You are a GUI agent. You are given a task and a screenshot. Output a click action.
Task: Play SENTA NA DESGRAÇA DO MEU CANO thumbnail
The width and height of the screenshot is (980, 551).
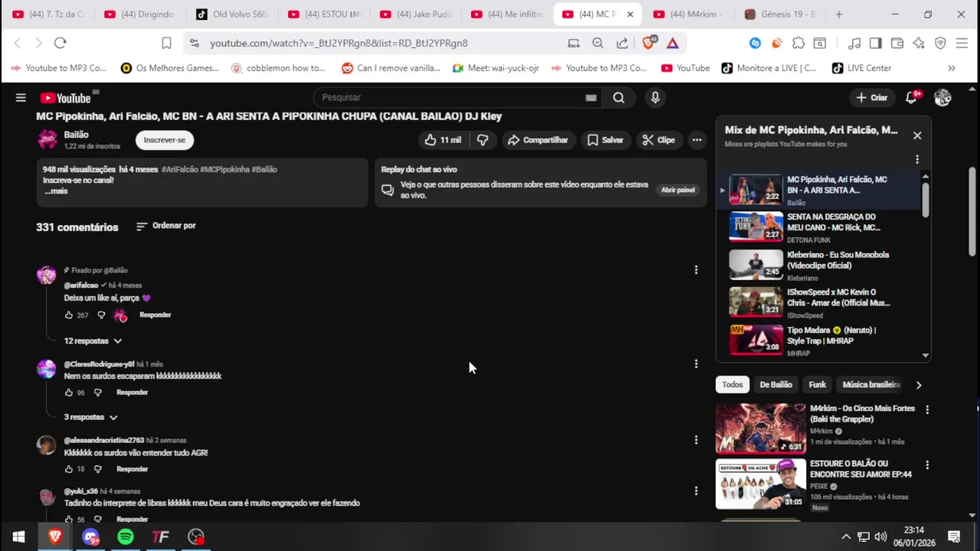(x=756, y=227)
